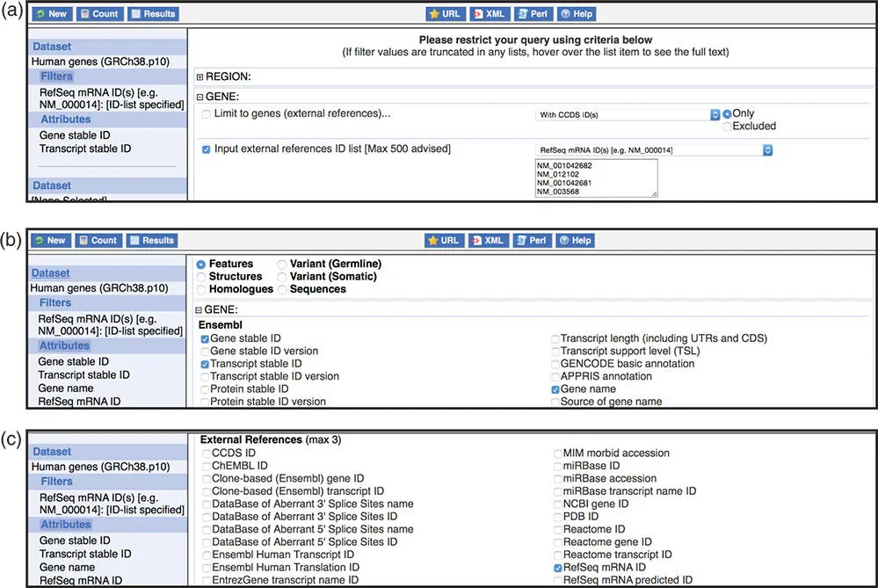Click the Perl button in panel (b) toolbar
The height and width of the screenshot is (588, 878).
[532, 240]
